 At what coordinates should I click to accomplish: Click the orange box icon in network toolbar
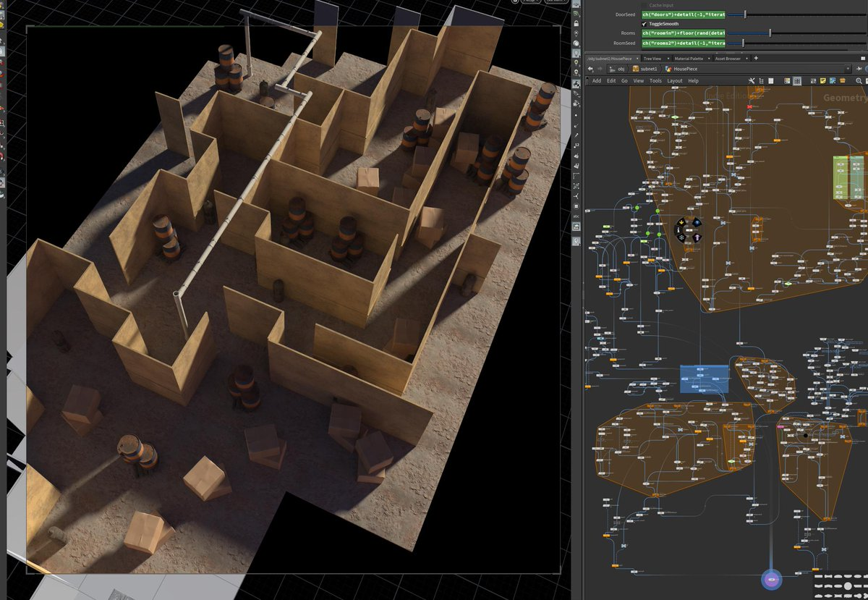843,80
